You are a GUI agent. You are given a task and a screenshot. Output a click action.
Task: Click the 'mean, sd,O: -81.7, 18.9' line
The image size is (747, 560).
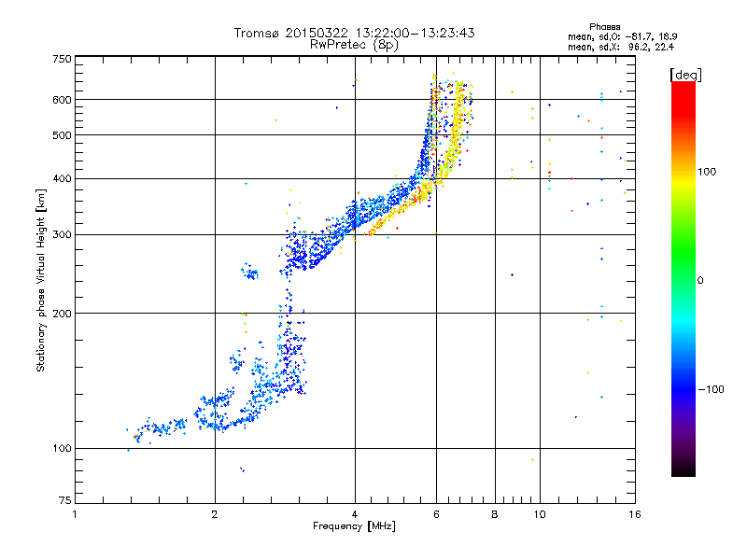click(623, 36)
